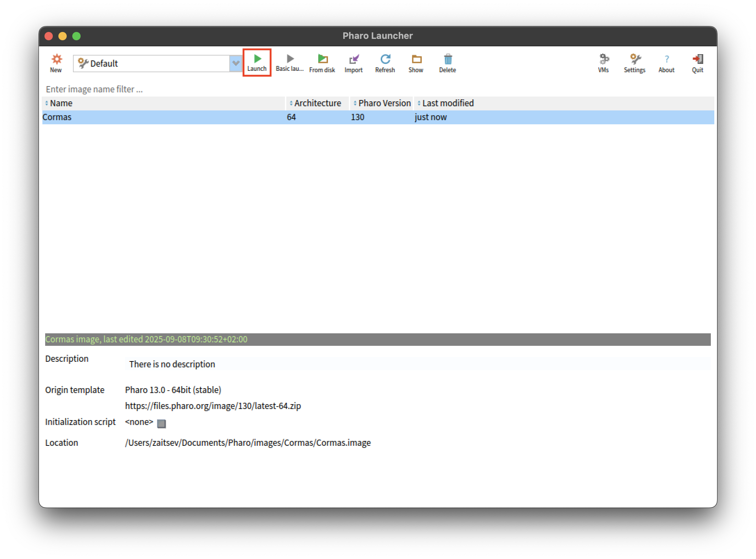Delete the selected image

click(x=447, y=63)
